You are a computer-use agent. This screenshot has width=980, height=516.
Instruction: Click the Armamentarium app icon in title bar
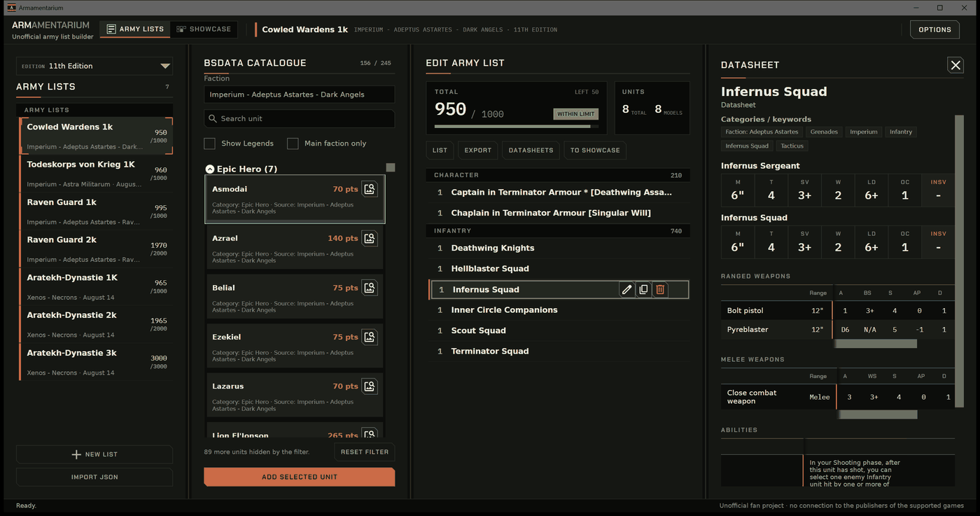(x=11, y=8)
